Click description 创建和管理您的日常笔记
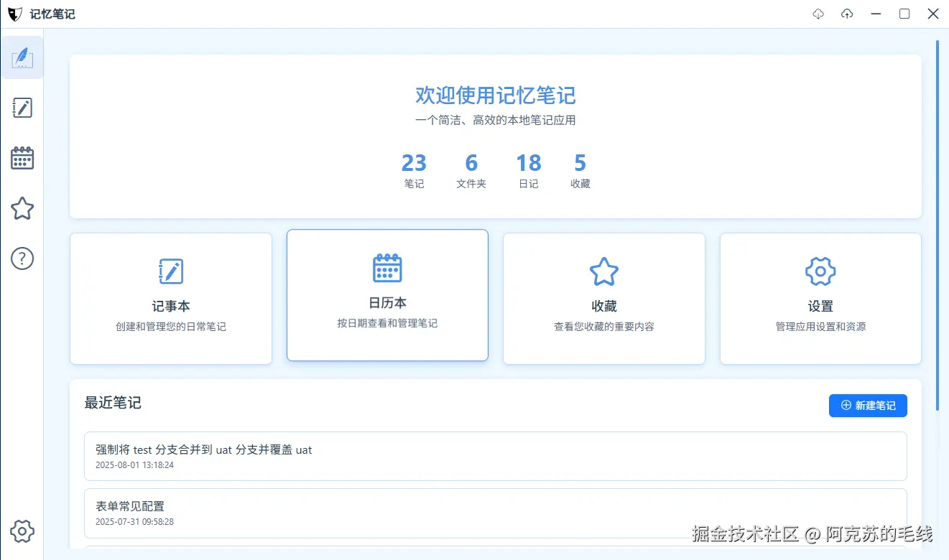Image resolution: width=949 pixels, height=560 pixels. (171, 327)
